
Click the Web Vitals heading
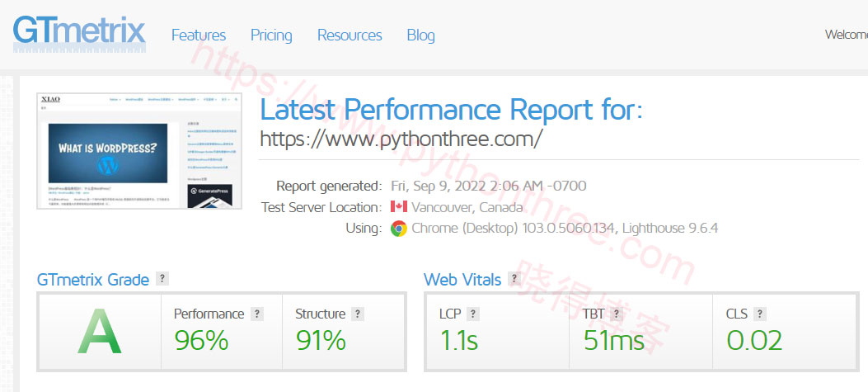(x=462, y=280)
